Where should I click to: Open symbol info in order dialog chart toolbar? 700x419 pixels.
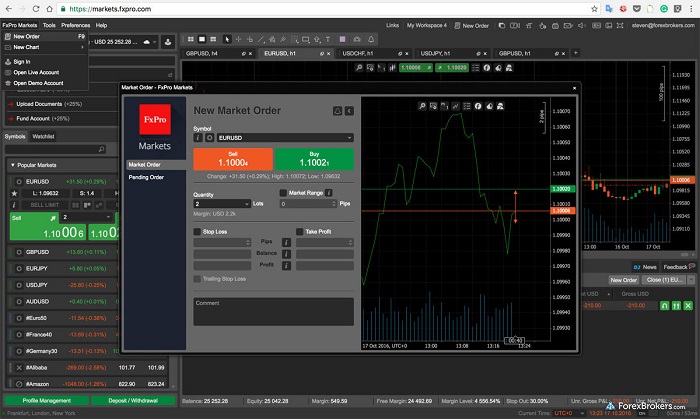coord(478,106)
